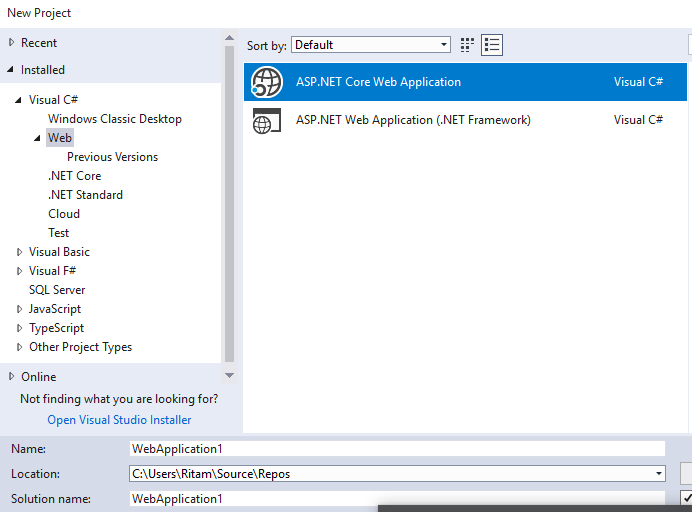
Task: Click the ASP.NET Web Application (.NET Framework) icon
Action: coord(267,120)
